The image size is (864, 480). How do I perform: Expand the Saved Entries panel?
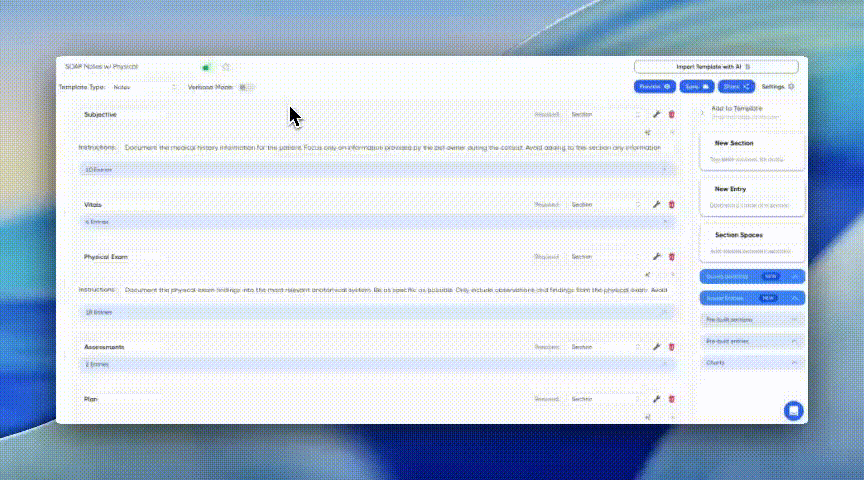[x=752, y=298]
